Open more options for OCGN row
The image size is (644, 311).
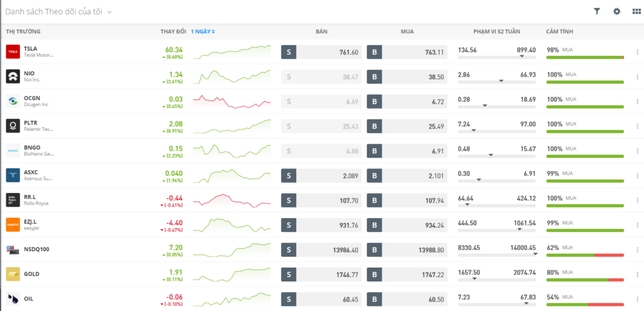point(638,101)
